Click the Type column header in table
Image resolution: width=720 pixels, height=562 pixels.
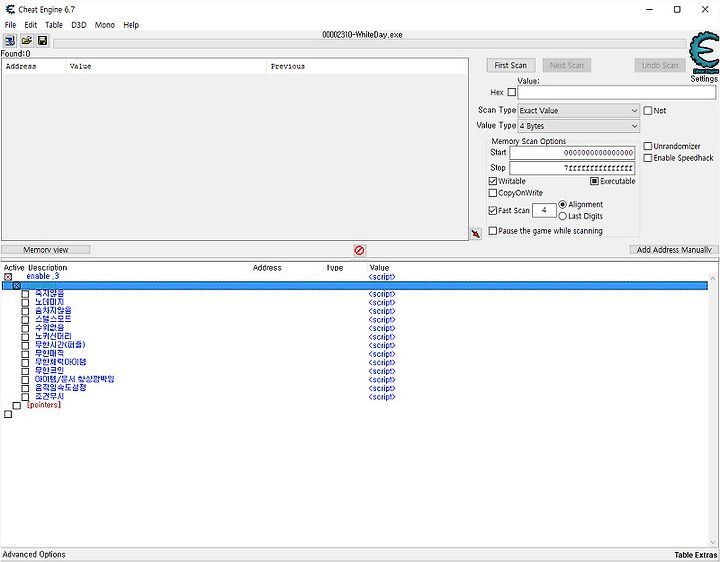(335, 268)
